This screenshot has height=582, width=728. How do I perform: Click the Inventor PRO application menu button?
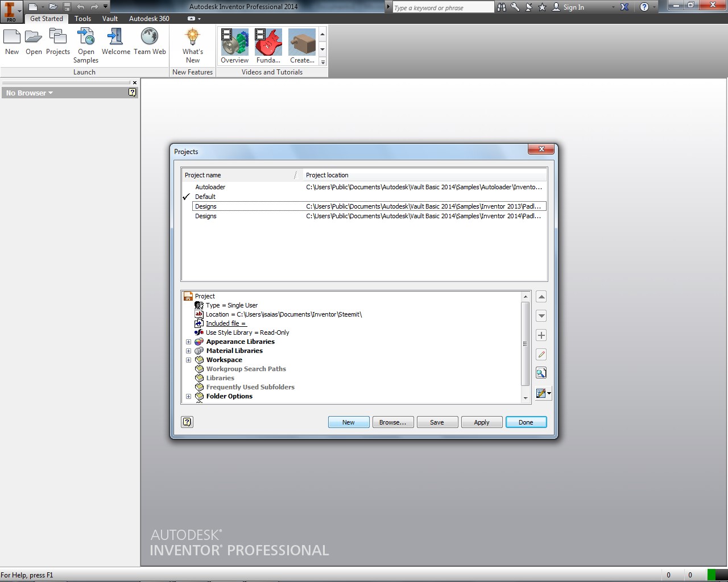click(x=11, y=11)
